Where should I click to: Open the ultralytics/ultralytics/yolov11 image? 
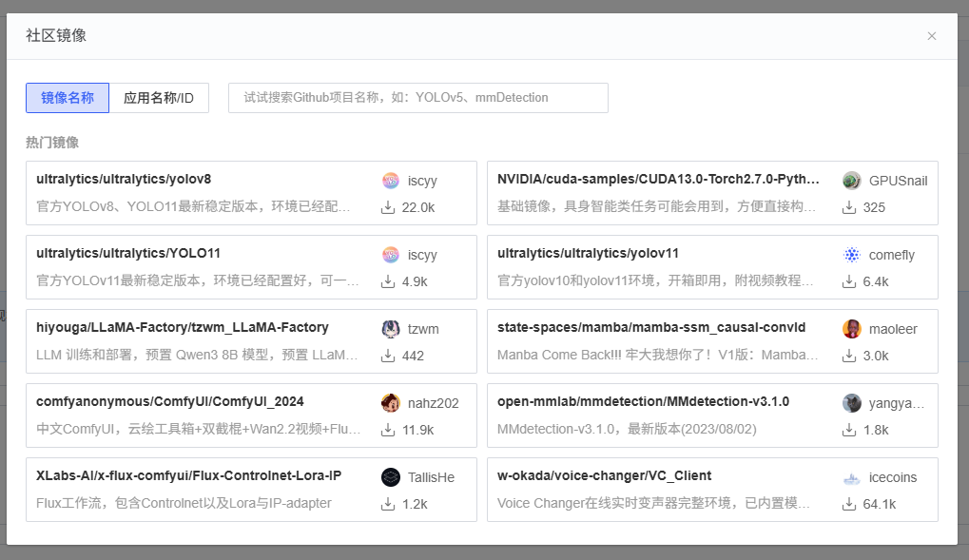coord(712,267)
